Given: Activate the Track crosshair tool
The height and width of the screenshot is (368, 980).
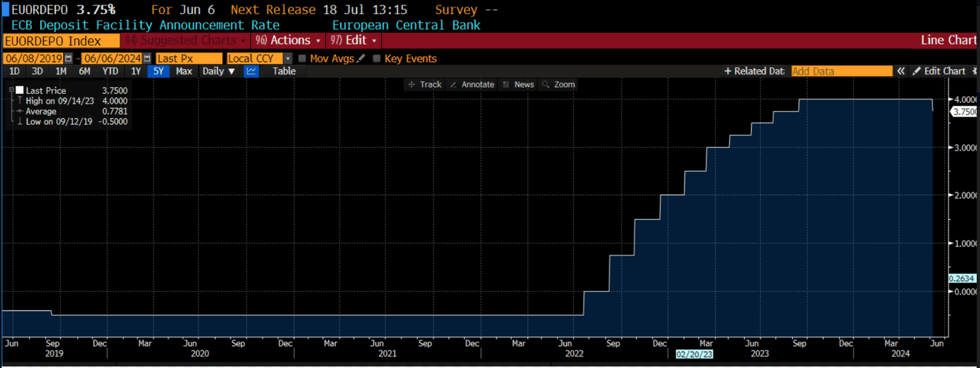Looking at the screenshot, I should tap(424, 84).
